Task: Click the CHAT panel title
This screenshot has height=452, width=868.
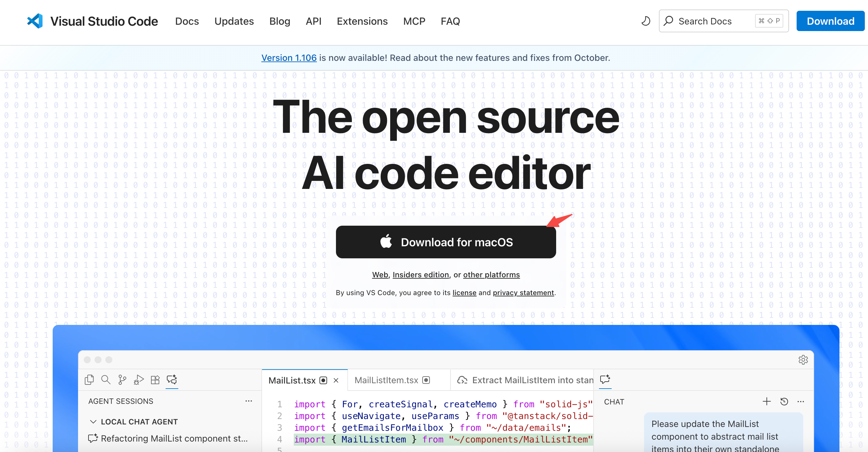Action: click(614, 402)
